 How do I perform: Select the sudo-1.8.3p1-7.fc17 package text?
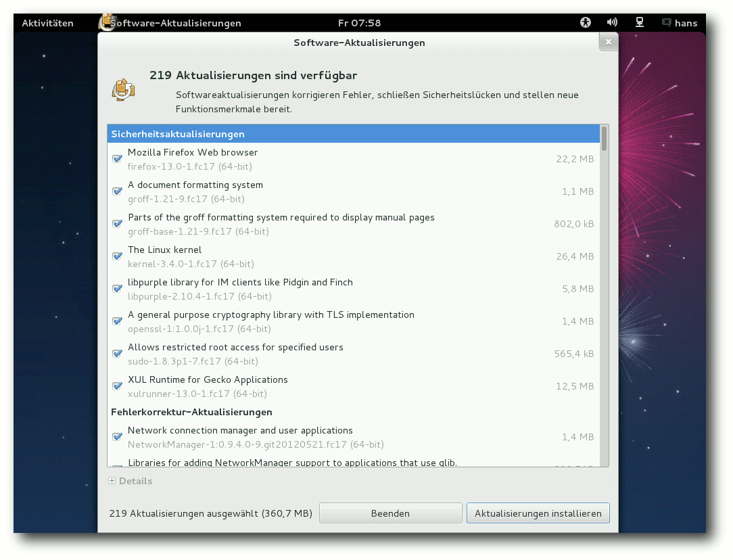coord(193,361)
